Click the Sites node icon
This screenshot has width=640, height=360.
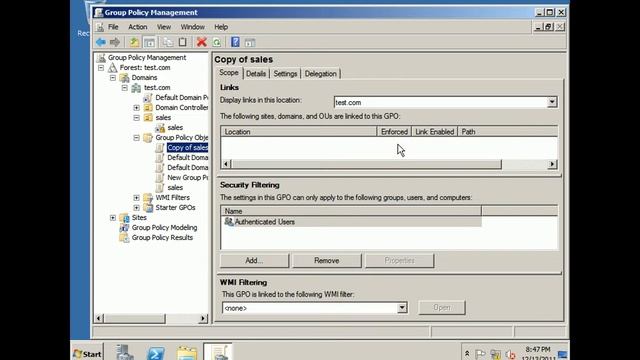(x=124, y=218)
